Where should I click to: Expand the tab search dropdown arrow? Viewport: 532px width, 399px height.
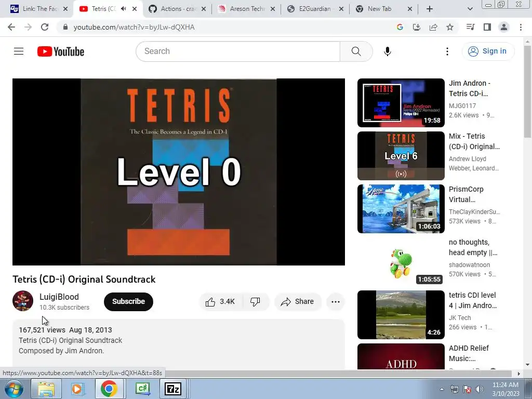point(470,9)
